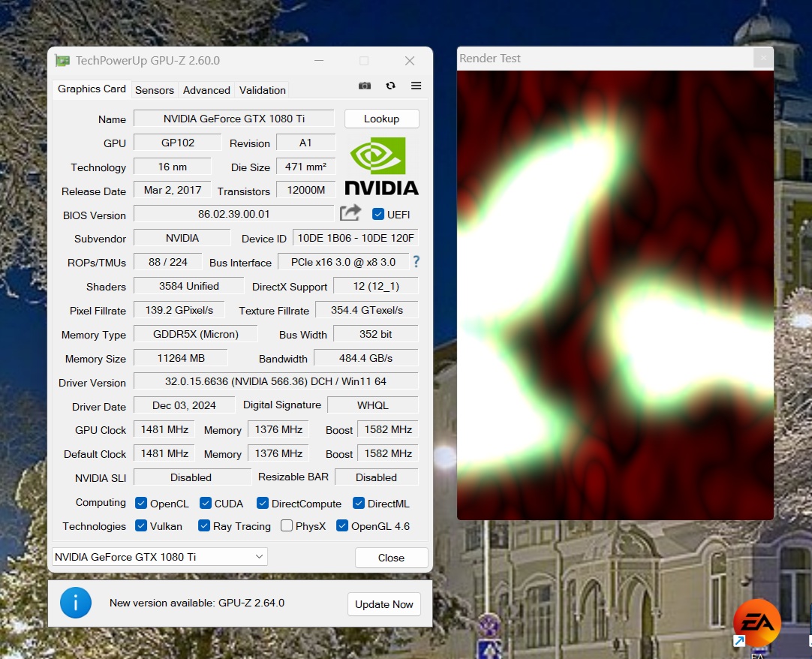Click the GPU-Z title bar app icon
The image size is (812, 659).
coord(62,61)
